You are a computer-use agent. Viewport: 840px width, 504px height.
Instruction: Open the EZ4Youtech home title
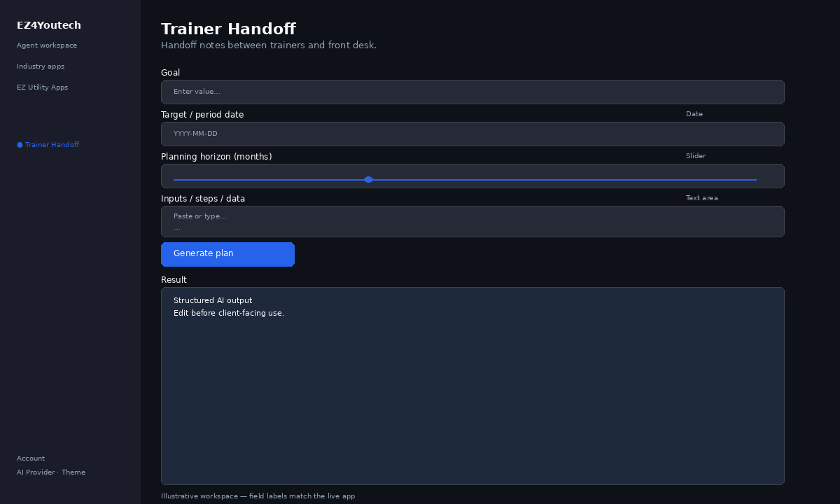point(49,25)
